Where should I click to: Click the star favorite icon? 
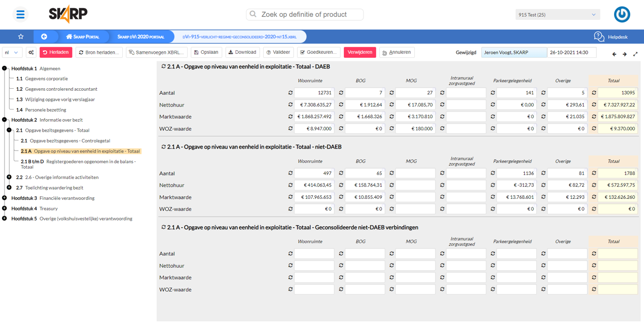click(x=21, y=37)
